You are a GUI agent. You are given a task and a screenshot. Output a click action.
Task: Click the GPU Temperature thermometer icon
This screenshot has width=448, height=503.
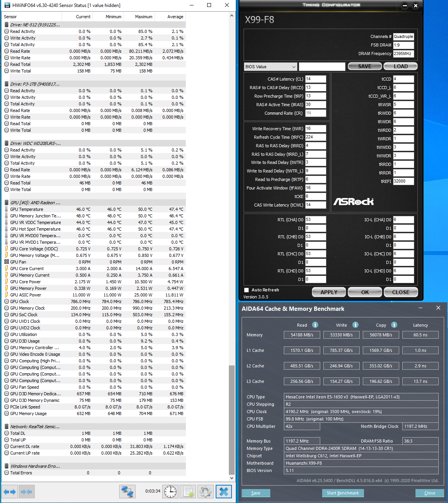point(6,209)
